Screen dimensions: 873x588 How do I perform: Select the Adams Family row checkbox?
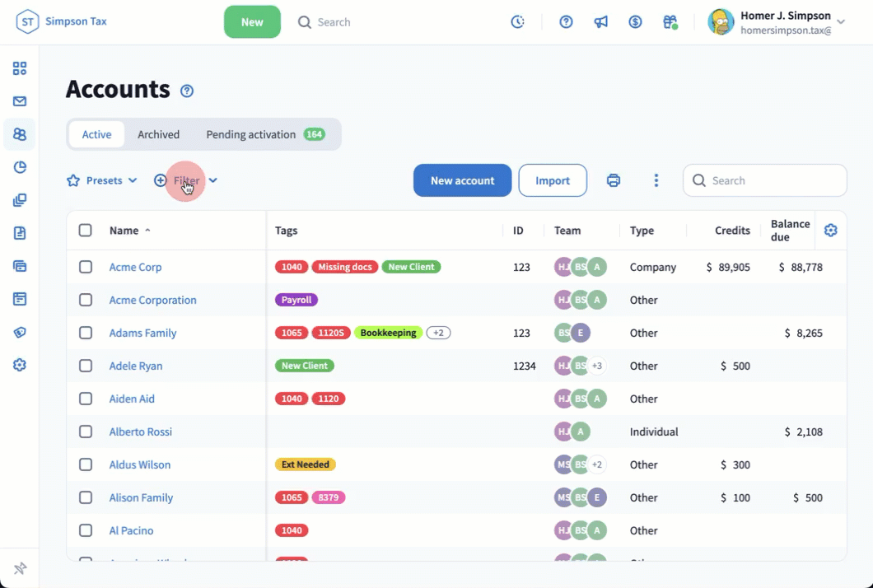[x=86, y=333]
